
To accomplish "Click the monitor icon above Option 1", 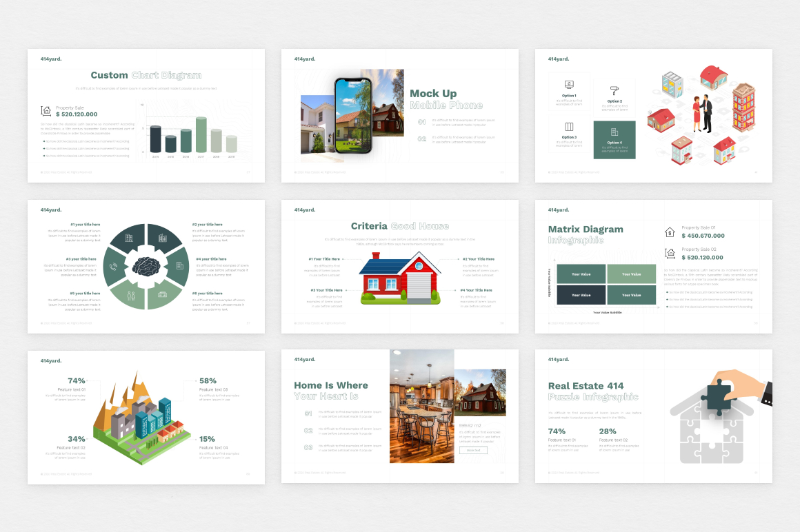I will click(569, 85).
